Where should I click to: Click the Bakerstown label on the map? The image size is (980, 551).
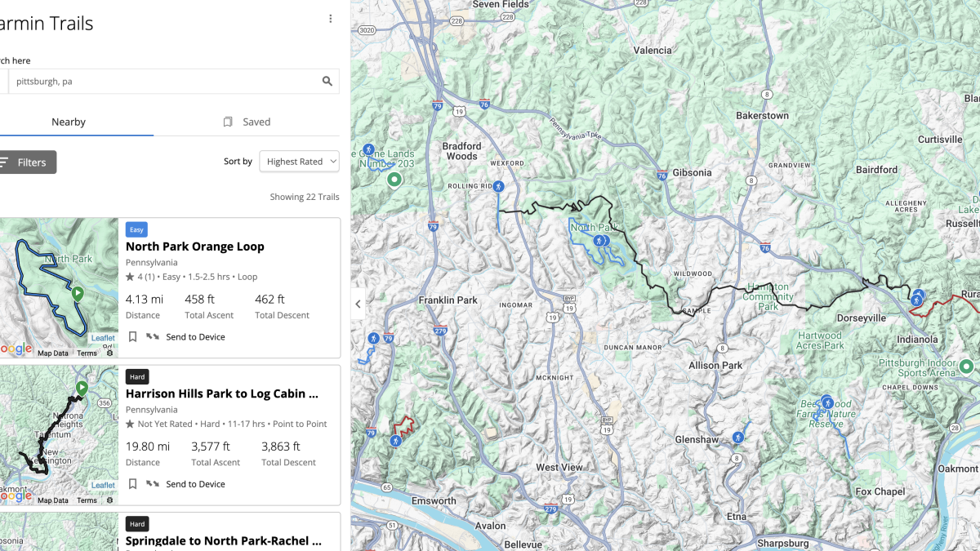click(763, 116)
